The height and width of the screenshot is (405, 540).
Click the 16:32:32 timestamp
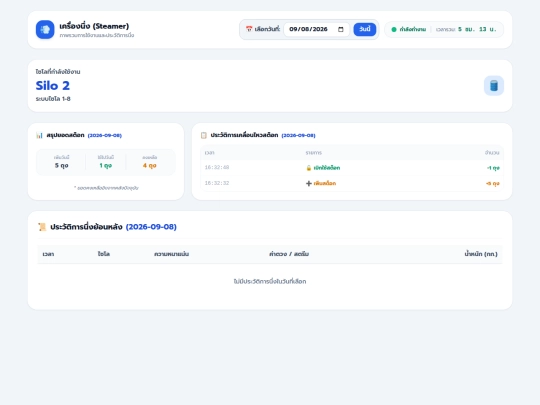pos(217,183)
